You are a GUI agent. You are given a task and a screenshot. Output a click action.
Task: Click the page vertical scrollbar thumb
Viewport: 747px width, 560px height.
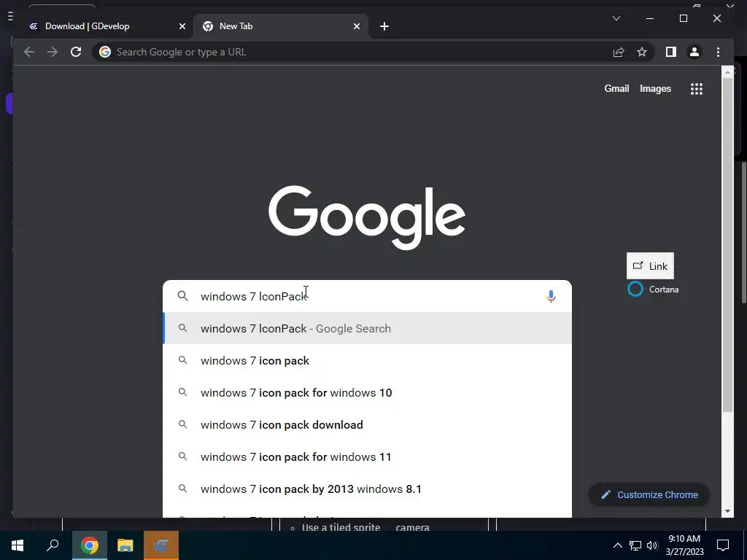[727, 245]
